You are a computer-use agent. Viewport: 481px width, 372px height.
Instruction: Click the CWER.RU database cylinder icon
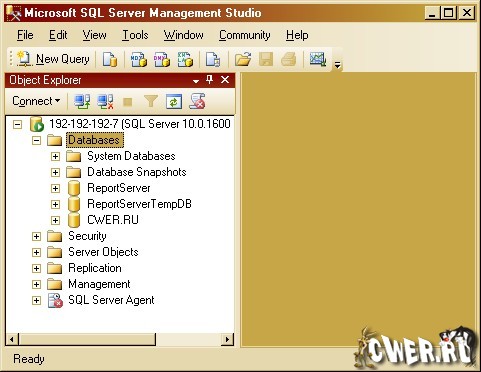pos(74,220)
